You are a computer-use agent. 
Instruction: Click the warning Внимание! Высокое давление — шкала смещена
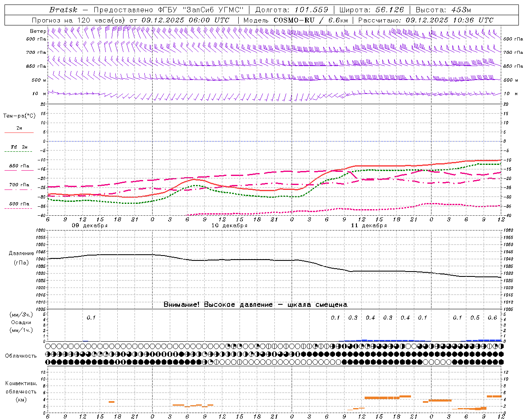click(x=255, y=305)
